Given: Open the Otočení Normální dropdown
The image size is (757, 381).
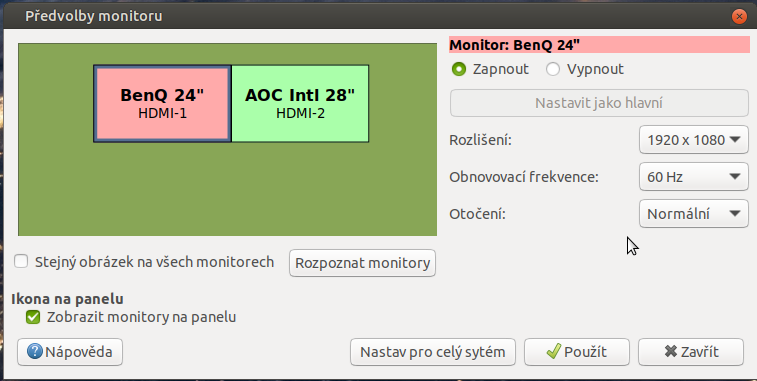Looking at the screenshot, I should click(x=694, y=213).
